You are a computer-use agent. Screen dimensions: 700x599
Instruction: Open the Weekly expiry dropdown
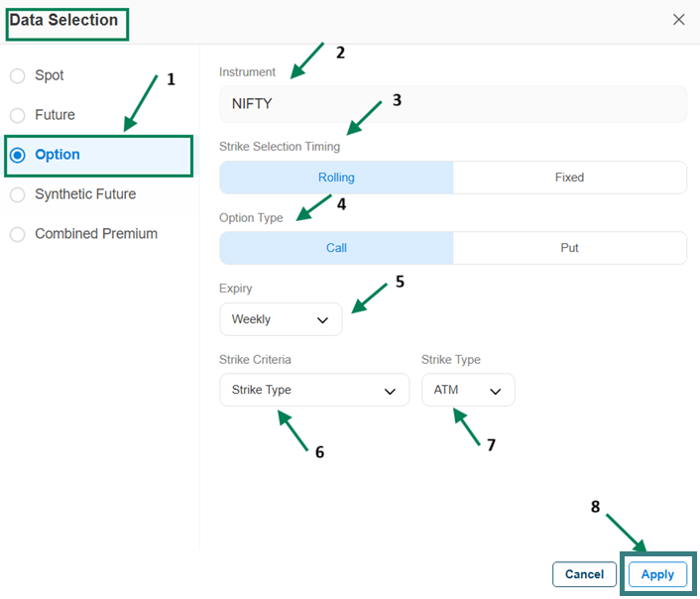[x=280, y=319]
